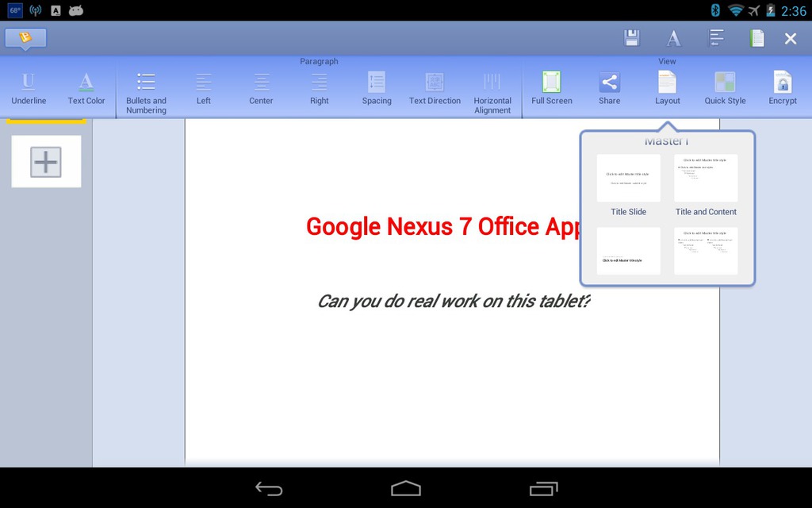This screenshot has width=812, height=508.
Task: Tap the Android Home navigation button
Action: pyautogui.click(x=406, y=488)
